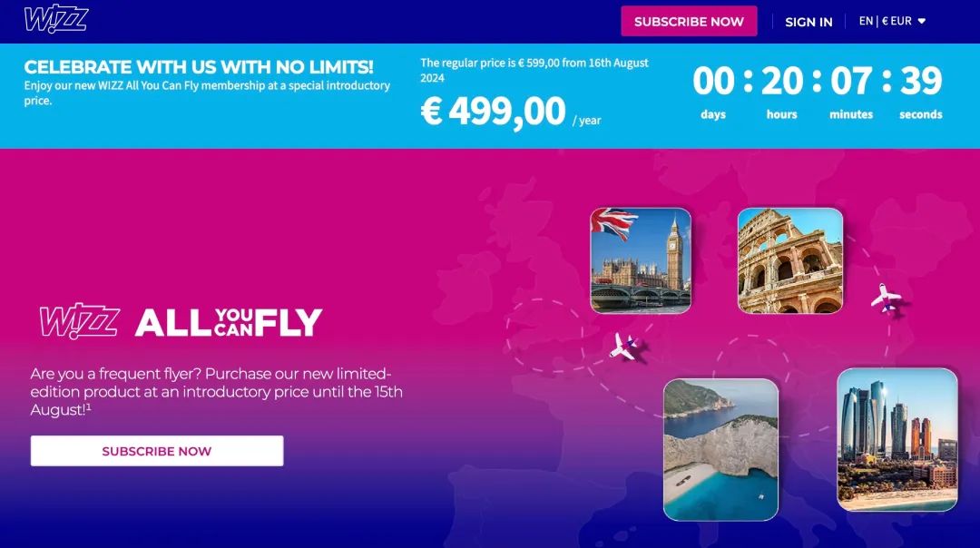Image resolution: width=980 pixels, height=548 pixels.
Task: Click the countdown minutes value 07
Action: click(x=851, y=82)
